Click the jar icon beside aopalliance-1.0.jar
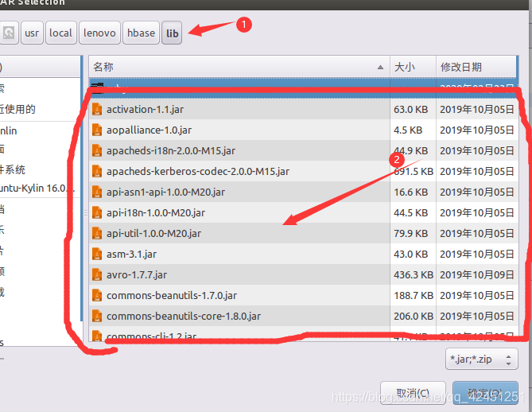 97,130
